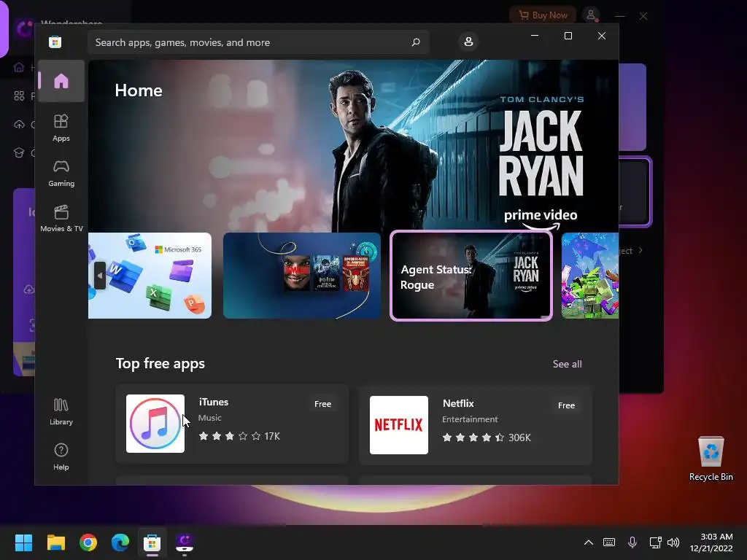This screenshot has width=747, height=560.
Task: Open the volume tray icon
Action: click(x=673, y=542)
